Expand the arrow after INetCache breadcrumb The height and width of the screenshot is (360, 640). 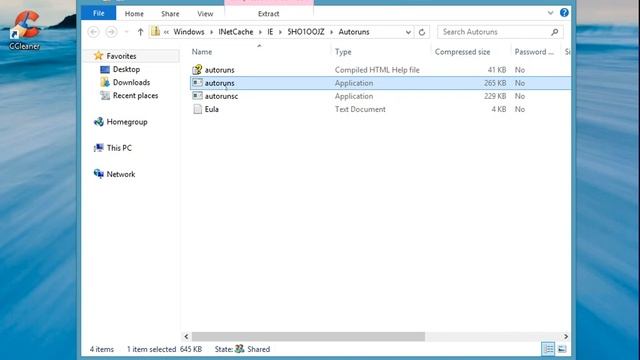click(x=260, y=32)
